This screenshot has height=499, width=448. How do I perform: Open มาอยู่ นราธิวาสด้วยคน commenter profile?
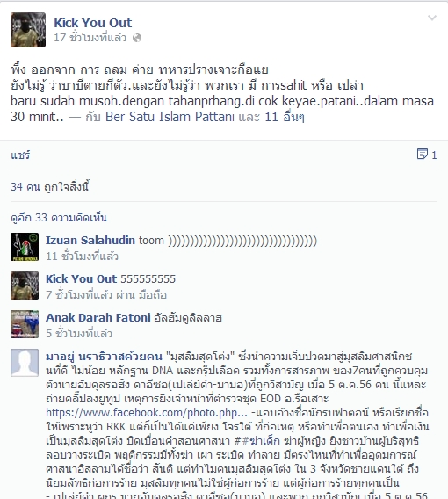[x=104, y=357]
